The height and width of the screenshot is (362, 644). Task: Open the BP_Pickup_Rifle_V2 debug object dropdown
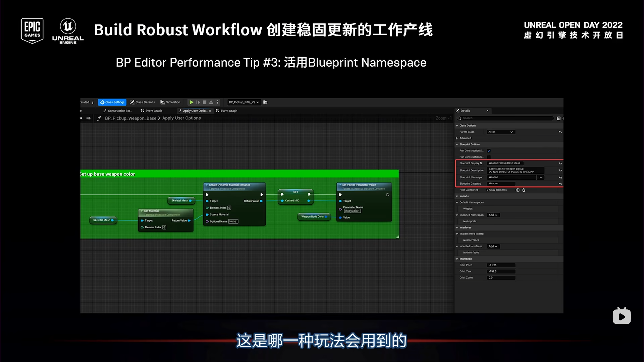pos(244,102)
